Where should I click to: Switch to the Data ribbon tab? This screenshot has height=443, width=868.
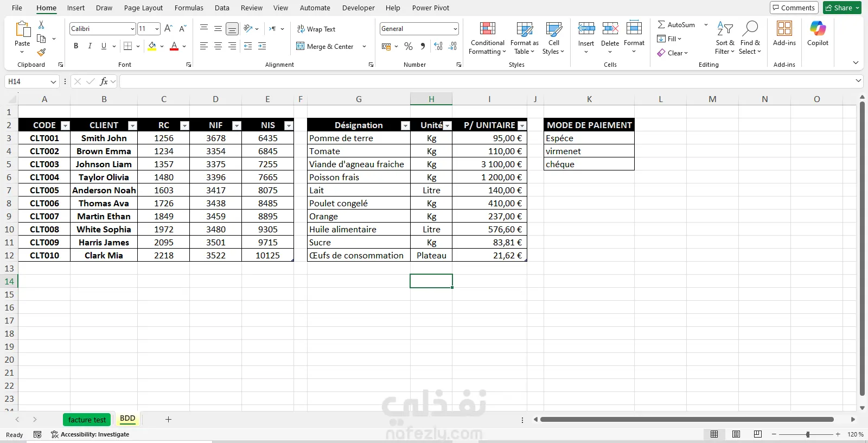(x=222, y=8)
